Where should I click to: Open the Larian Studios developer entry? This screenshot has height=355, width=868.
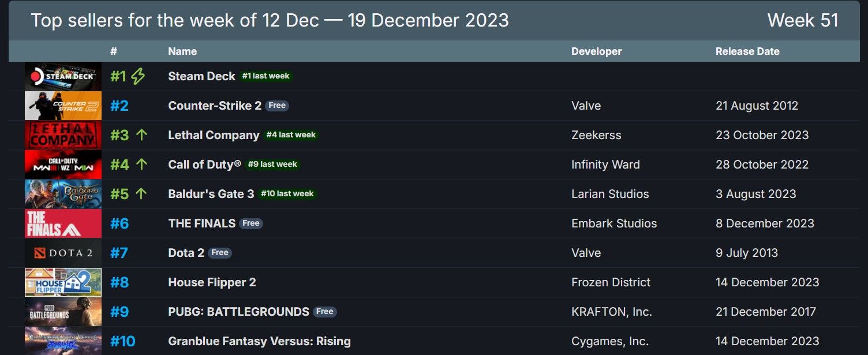point(610,194)
